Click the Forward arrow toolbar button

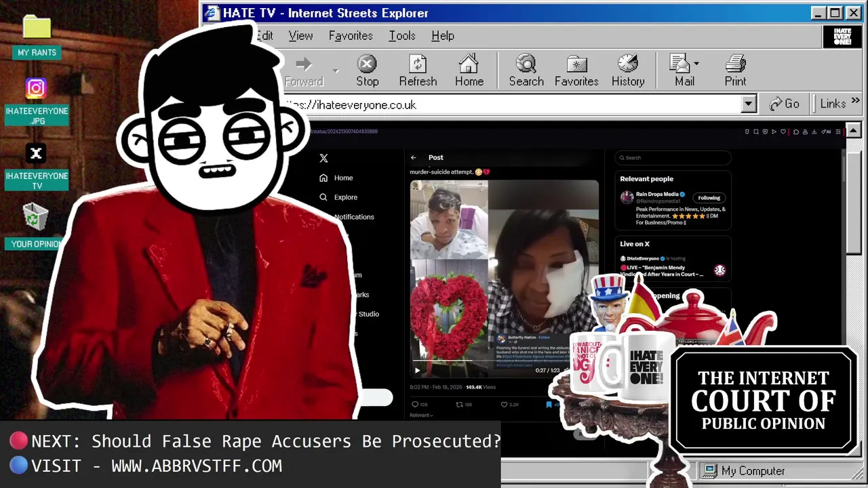click(304, 70)
